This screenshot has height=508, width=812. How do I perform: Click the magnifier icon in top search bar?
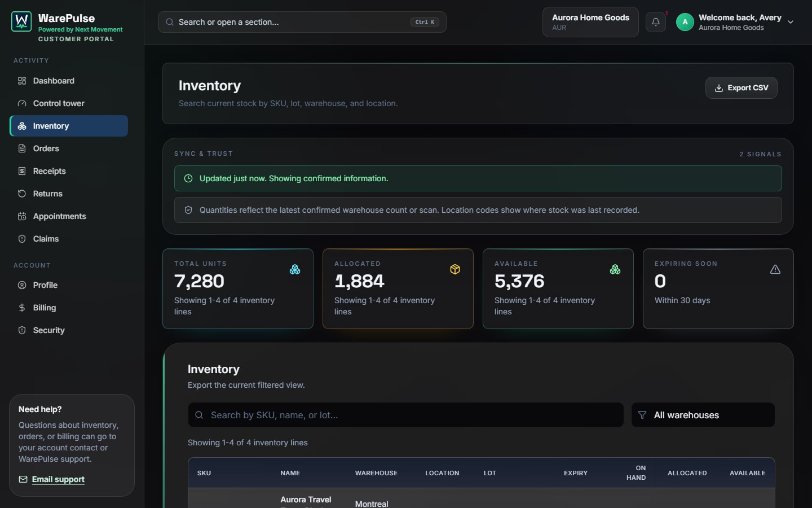coord(170,22)
